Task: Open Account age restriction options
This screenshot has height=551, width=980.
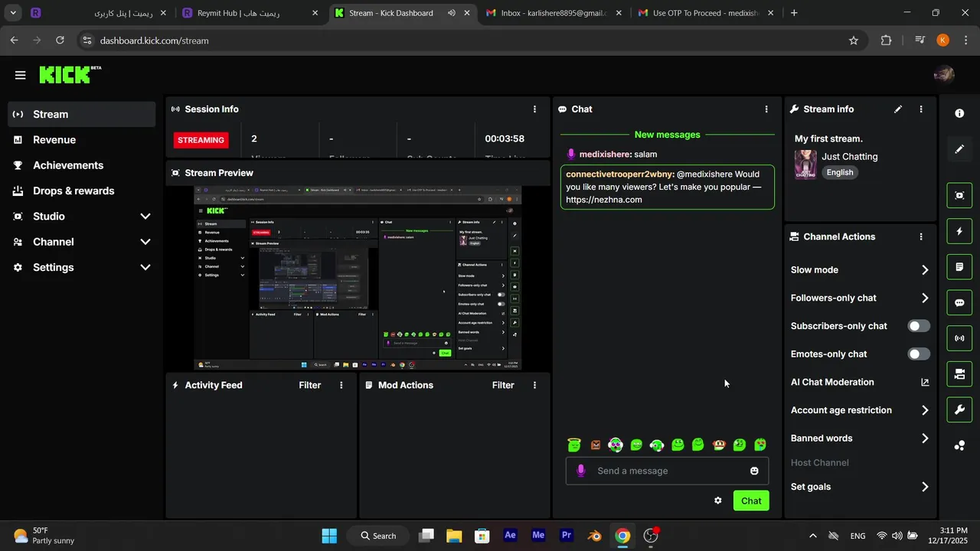Action: coord(860,410)
